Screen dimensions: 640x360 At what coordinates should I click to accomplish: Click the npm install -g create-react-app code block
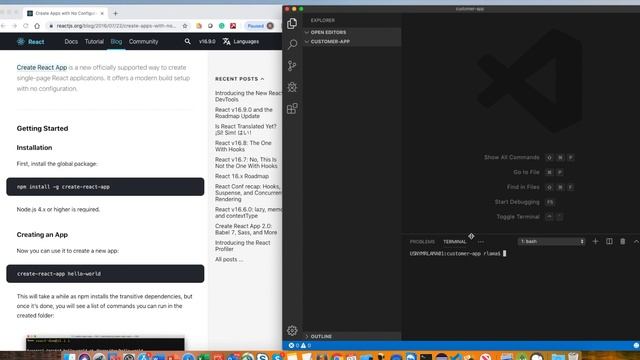pos(105,187)
